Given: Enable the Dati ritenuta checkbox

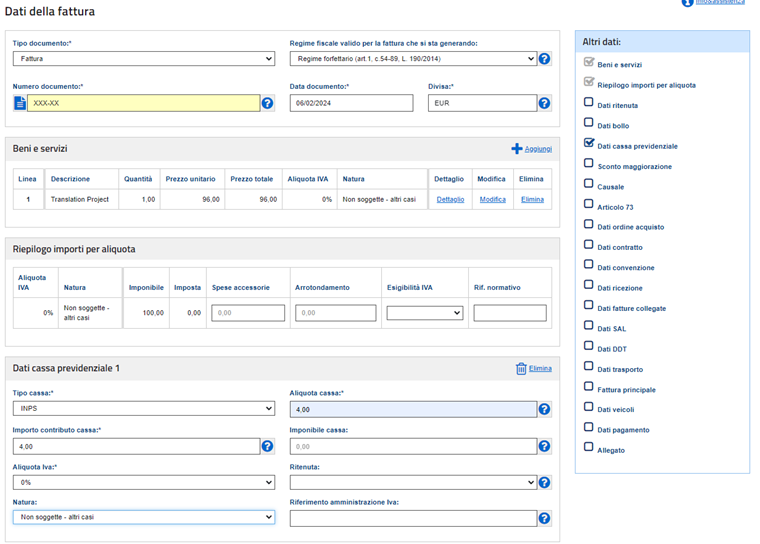Looking at the screenshot, I should pyautogui.click(x=588, y=102).
